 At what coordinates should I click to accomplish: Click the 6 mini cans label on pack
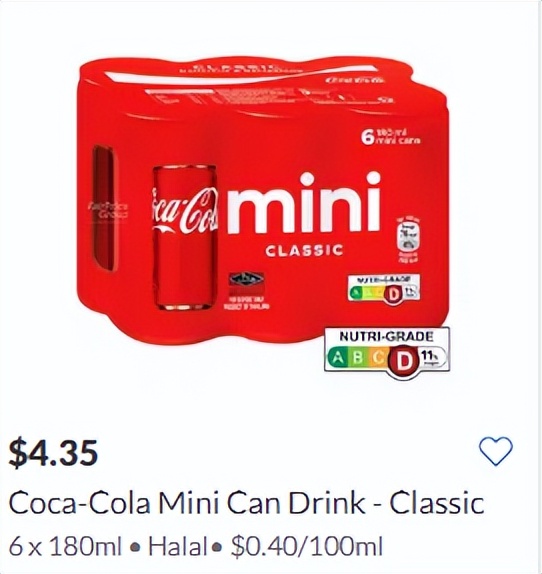390,137
